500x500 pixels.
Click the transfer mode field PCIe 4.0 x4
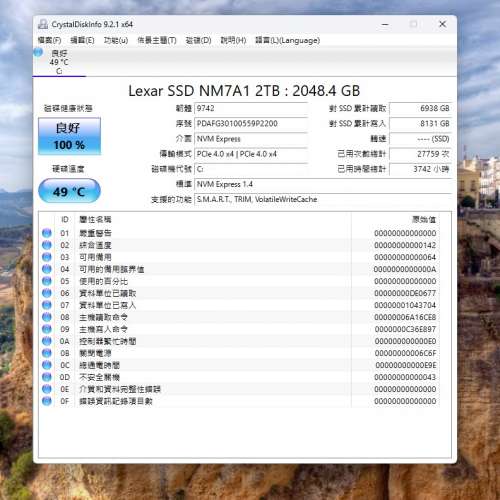251,154
